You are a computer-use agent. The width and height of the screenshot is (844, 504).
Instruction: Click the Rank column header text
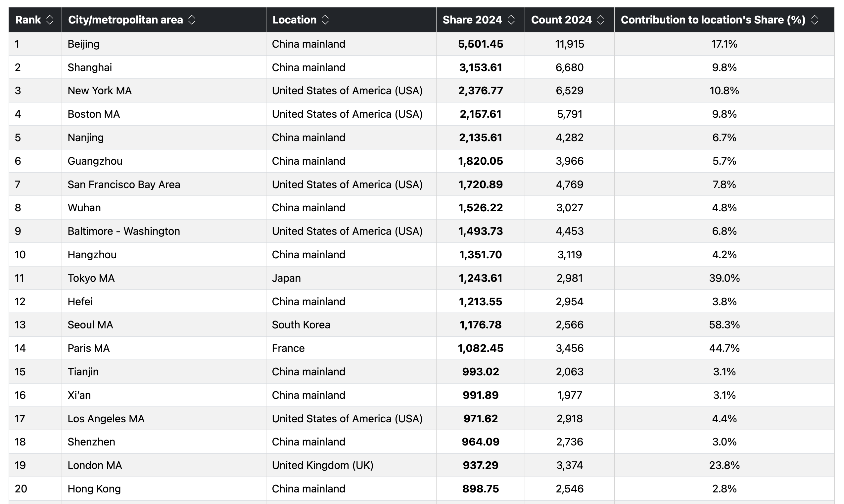click(x=28, y=20)
